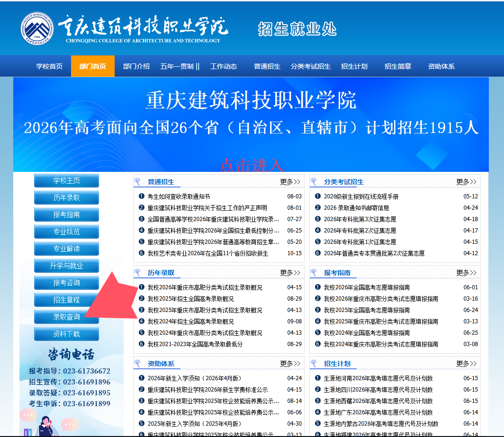The height and width of the screenshot is (437, 504).
Task: Click the 资料下载 sidebar button
Action: pos(66,334)
